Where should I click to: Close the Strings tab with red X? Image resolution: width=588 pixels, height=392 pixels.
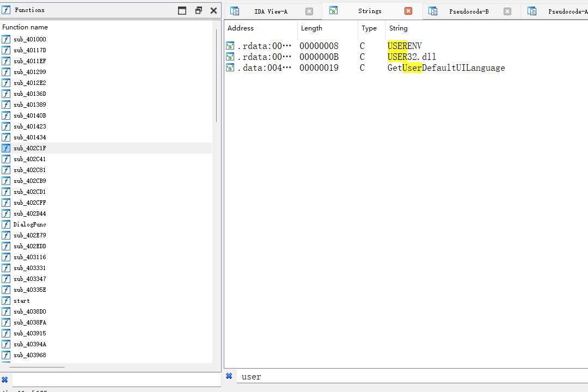tap(408, 11)
